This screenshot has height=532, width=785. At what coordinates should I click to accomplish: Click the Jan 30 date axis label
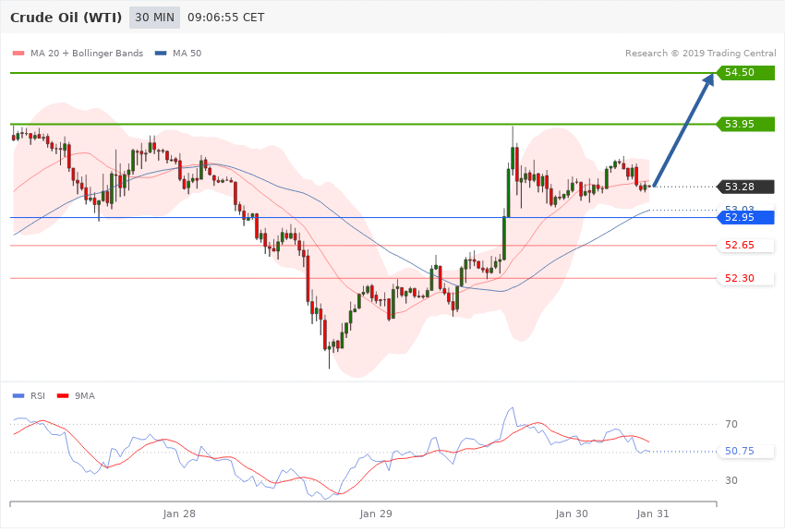coord(572,514)
